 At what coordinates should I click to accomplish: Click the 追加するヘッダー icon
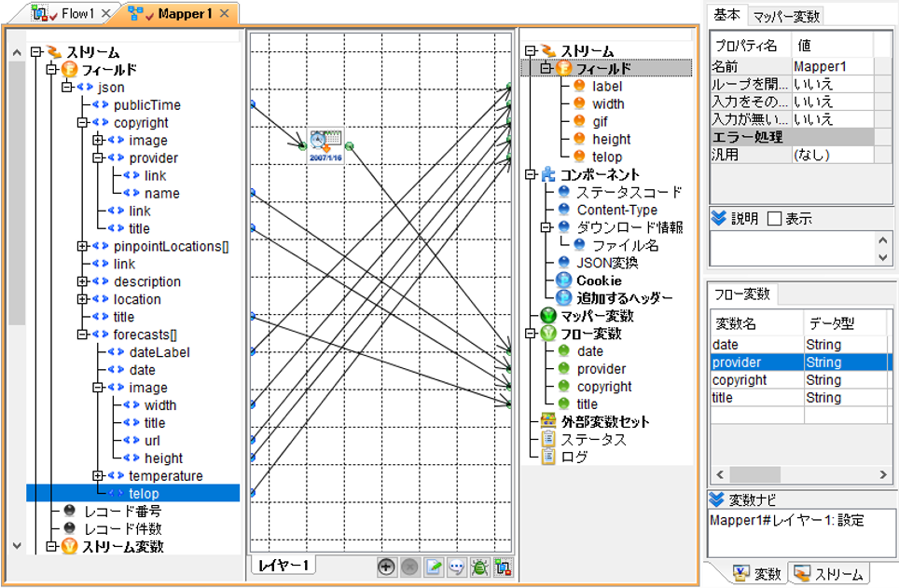pyautogui.click(x=563, y=297)
